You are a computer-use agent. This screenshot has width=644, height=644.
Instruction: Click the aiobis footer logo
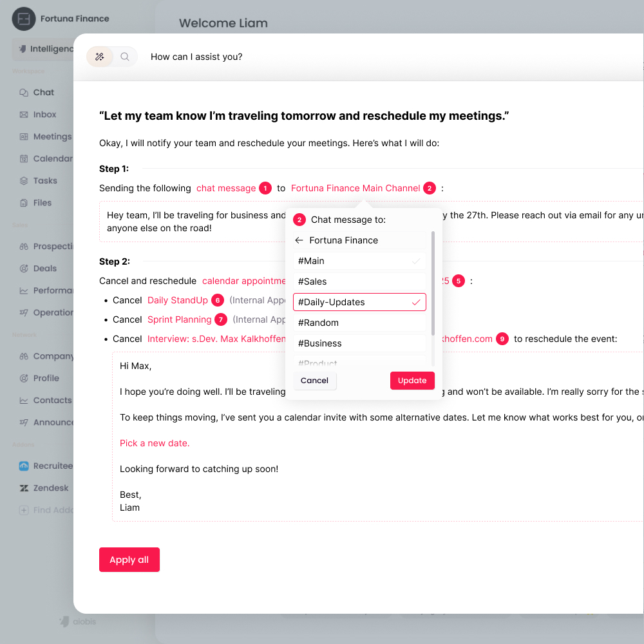pos(78,622)
